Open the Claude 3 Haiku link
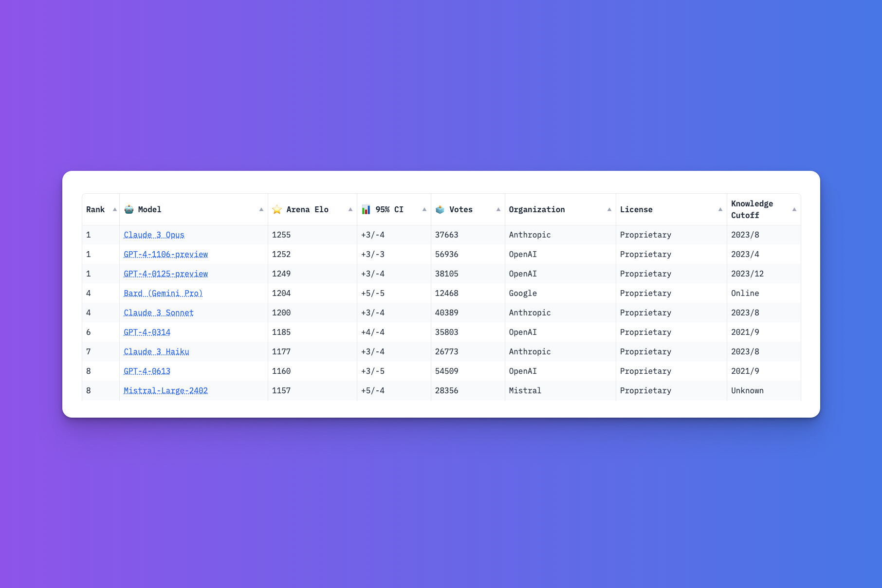The width and height of the screenshot is (882, 588). 156,351
